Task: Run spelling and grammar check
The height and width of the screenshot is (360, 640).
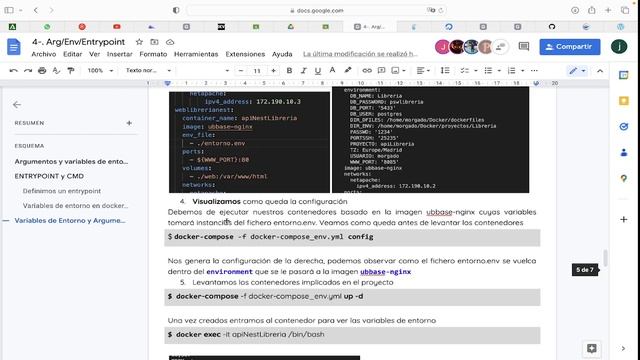Action: 56,71
